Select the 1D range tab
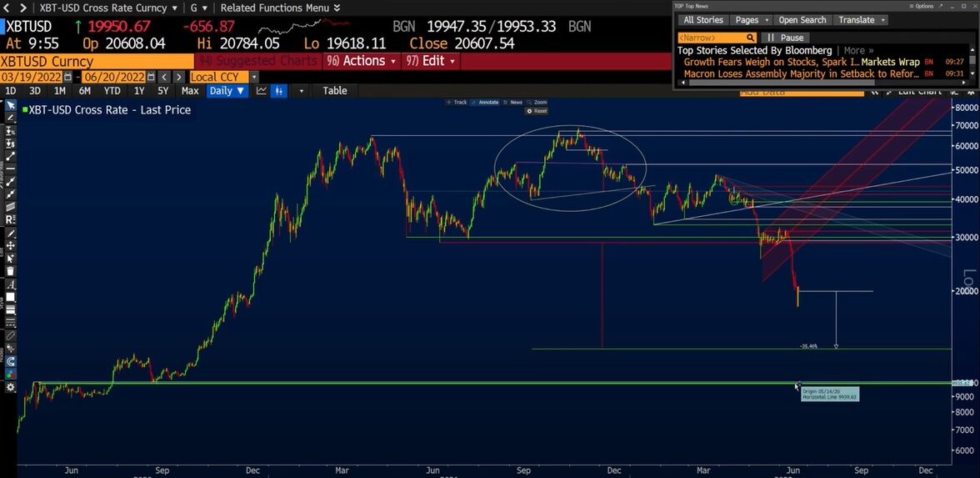980x478 pixels. coord(11,91)
